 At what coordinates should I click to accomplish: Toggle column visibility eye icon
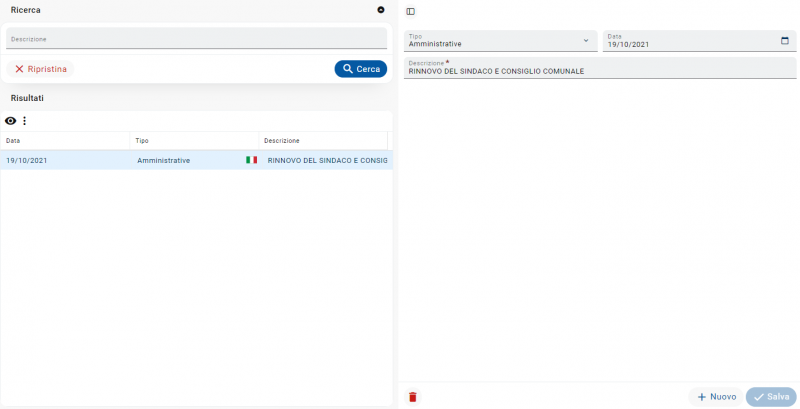11,121
